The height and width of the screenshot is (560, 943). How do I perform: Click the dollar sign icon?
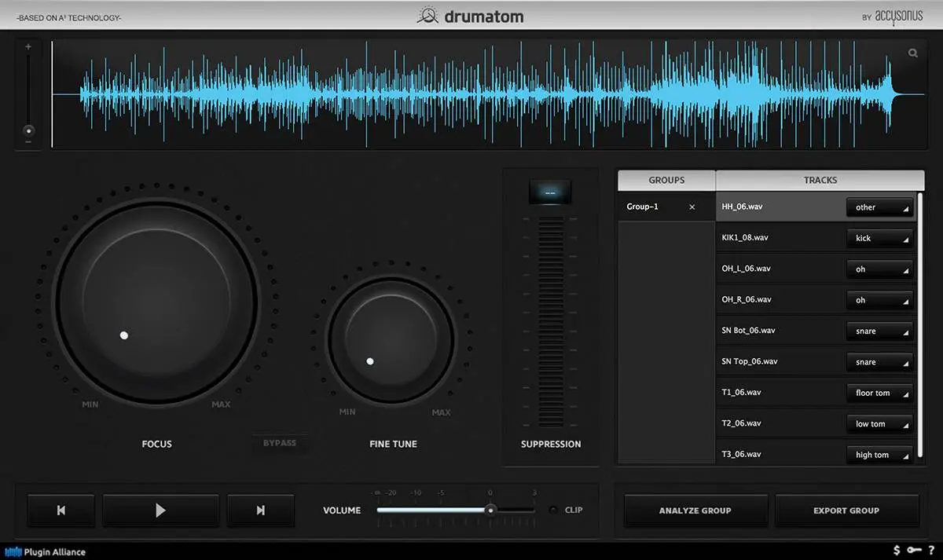897,551
